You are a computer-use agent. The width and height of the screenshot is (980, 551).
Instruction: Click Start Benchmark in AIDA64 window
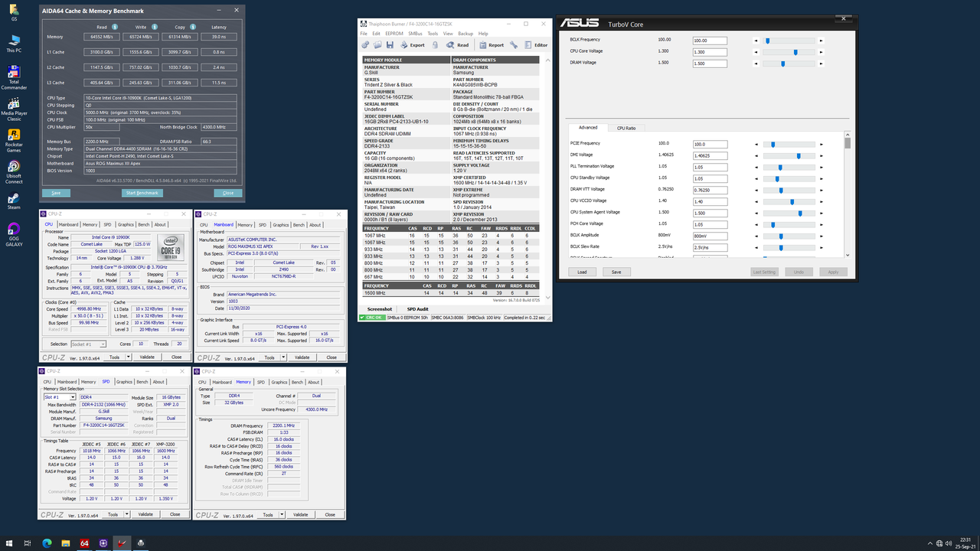click(142, 193)
